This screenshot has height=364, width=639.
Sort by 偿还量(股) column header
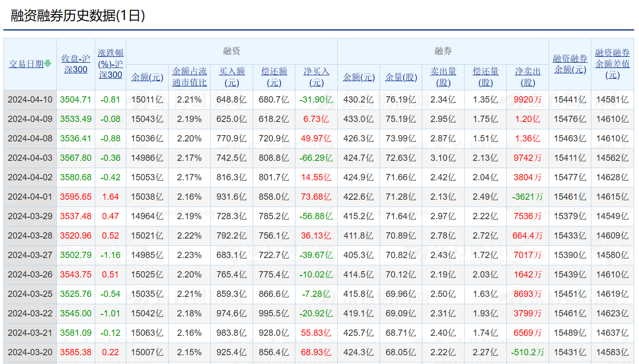[485, 77]
